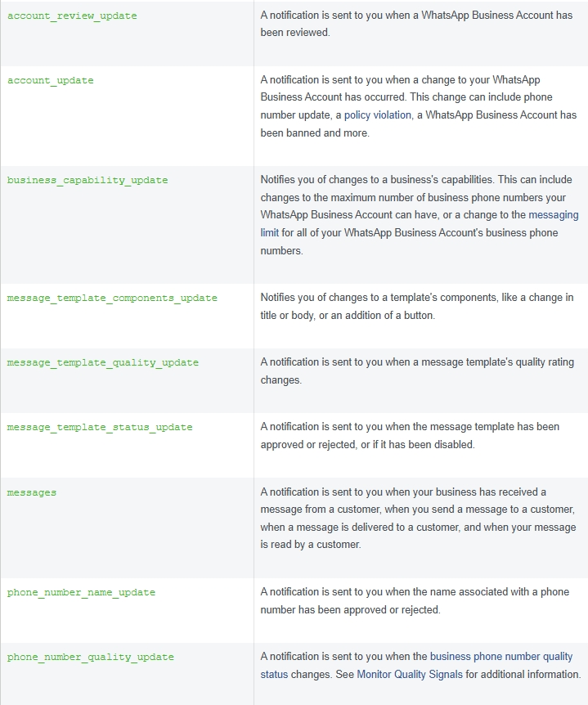588x705 pixels.
Task: Select the message_template_components_update field name
Action: [x=112, y=298]
